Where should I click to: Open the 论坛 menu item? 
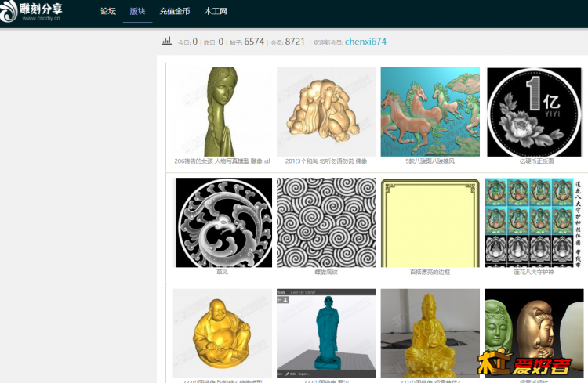coord(108,11)
